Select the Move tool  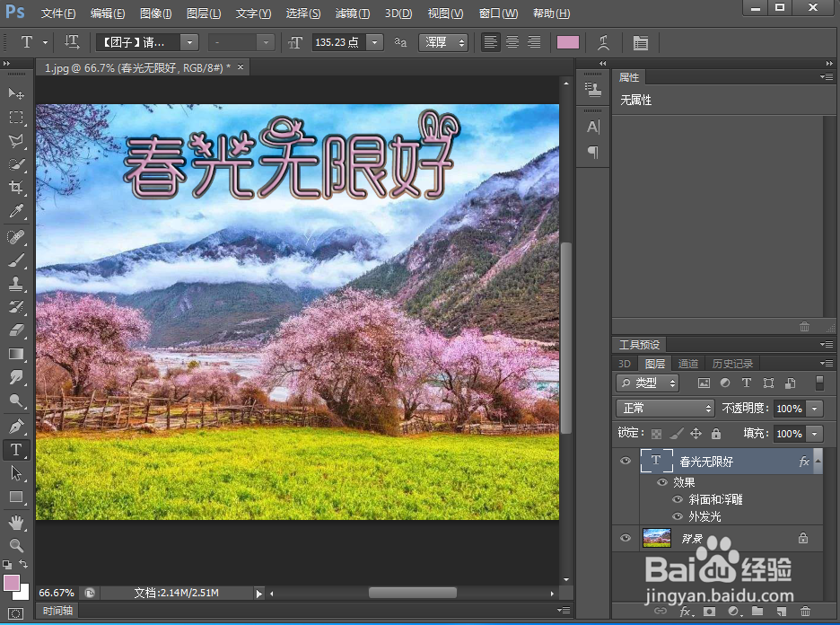(x=14, y=92)
